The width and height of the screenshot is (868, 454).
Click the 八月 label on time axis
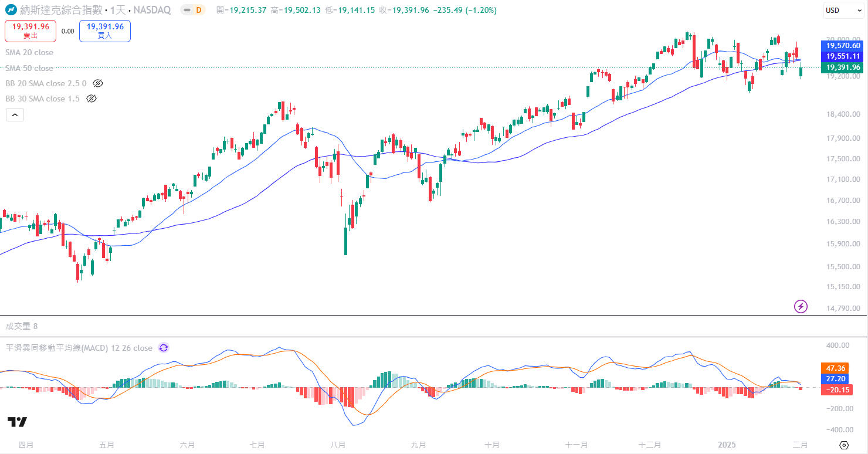pos(338,445)
